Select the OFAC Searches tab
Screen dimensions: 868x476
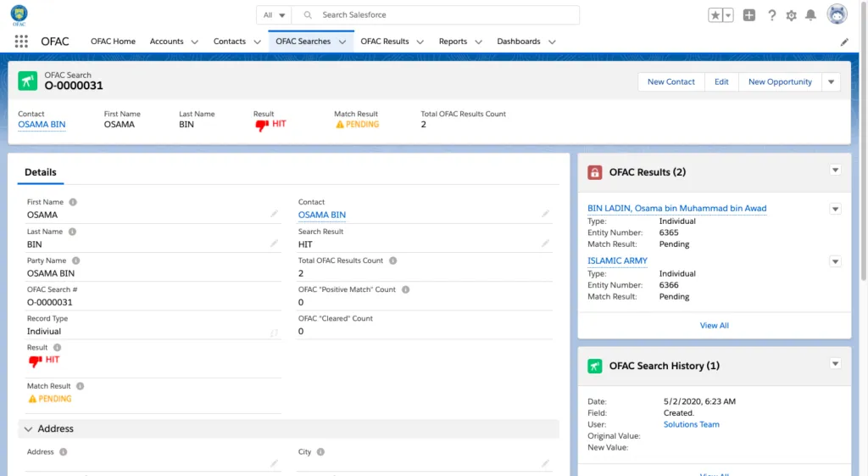(x=303, y=42)
